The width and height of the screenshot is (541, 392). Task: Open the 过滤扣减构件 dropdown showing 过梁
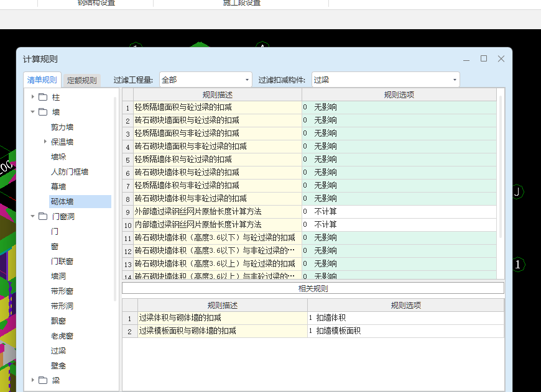386,80
